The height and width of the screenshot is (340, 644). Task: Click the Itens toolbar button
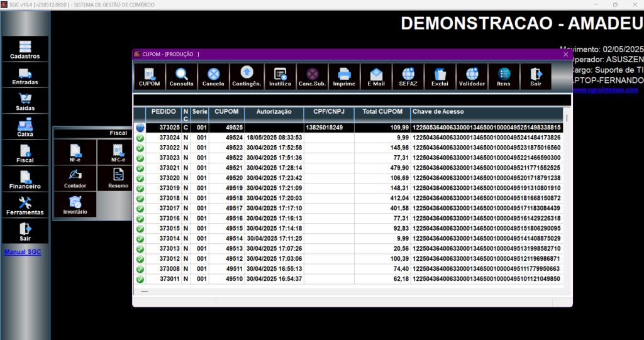[x=504, y=77]
